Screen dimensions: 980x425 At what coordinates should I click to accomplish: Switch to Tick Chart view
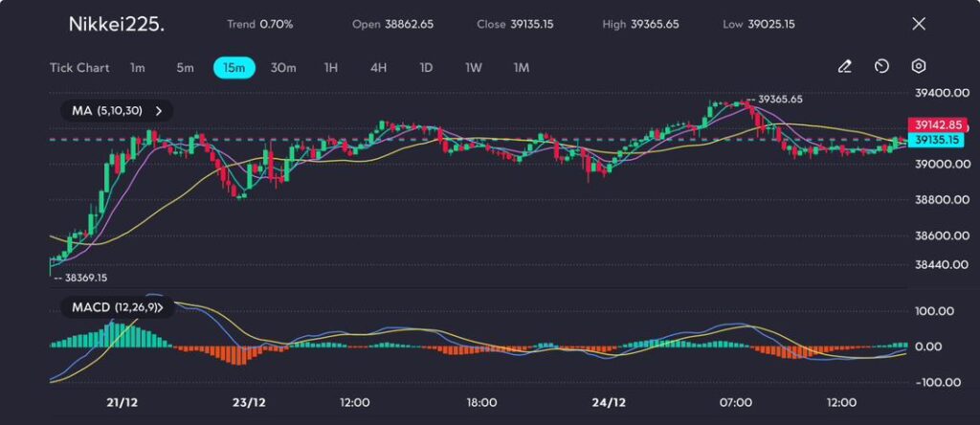tap(79, 68)
